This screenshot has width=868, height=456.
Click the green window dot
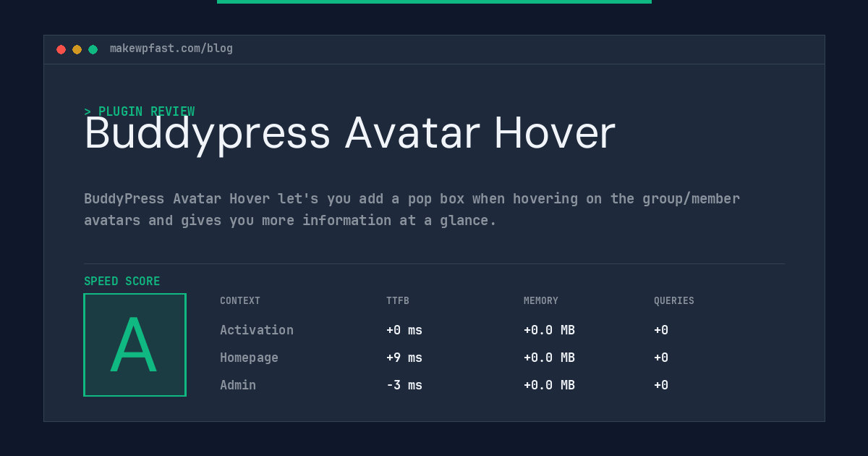click(93, 49)
